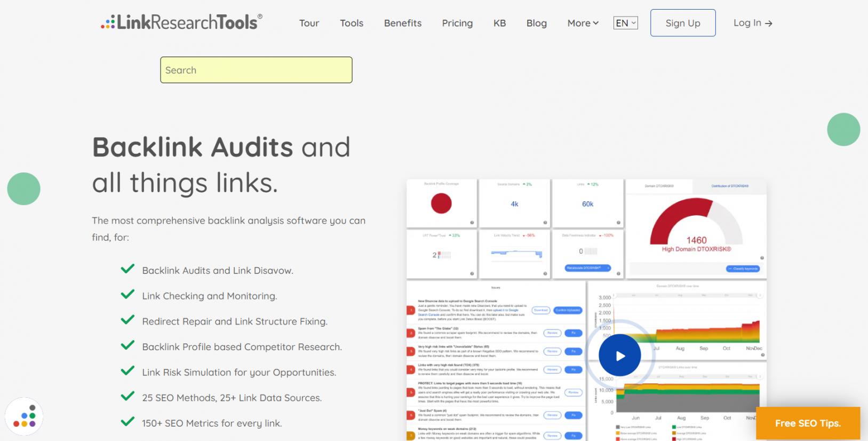
Task: Open the EN language selector
Action: click(x=625, y=23)
